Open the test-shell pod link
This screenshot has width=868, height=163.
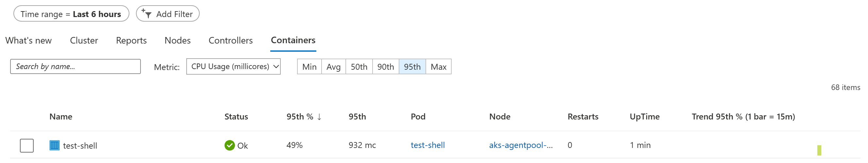tap(427, 145)
